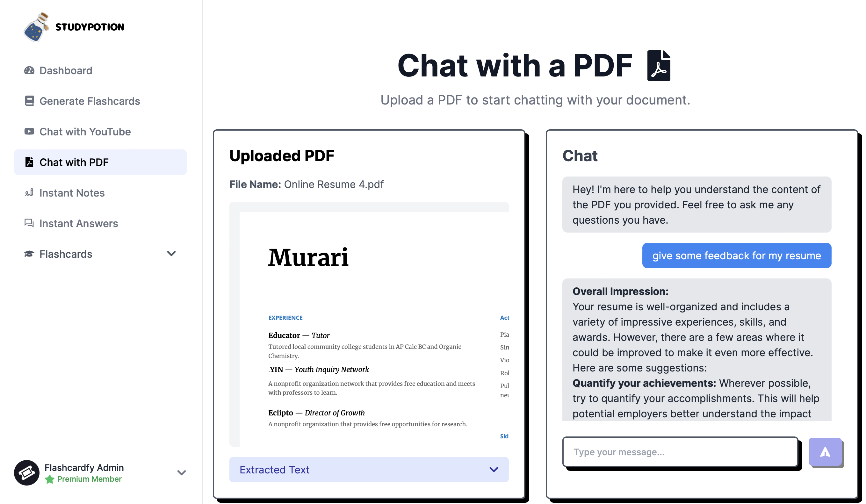
Task: Expand the Flashcards submenu chevron
Action: pyautogui.click(x=170, y=254)
